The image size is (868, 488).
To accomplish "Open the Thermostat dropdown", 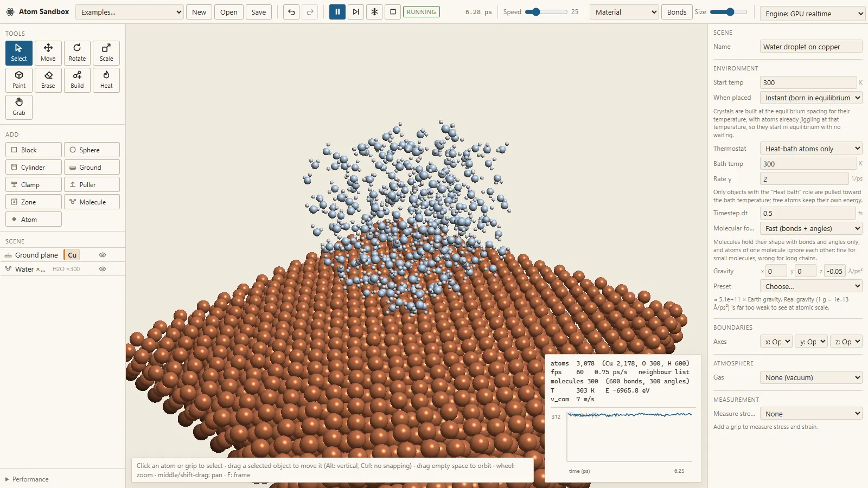I will [x=811, y=149].
